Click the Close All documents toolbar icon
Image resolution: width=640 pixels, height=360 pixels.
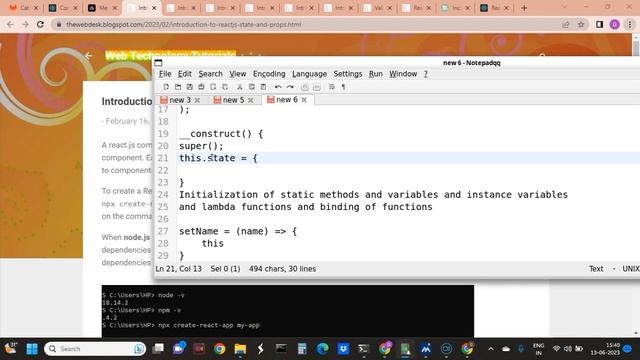pyautogui.click(x=225, y=87)
